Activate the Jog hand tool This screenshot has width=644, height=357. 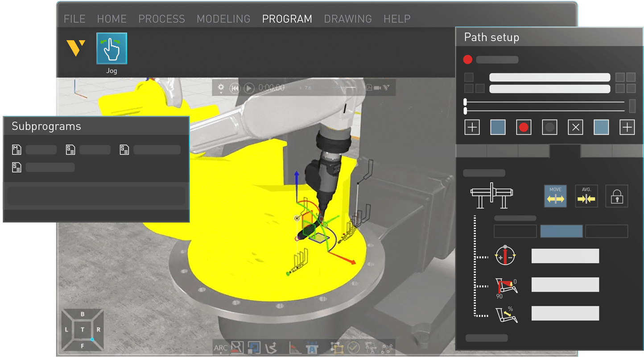(x=111, y=48)
